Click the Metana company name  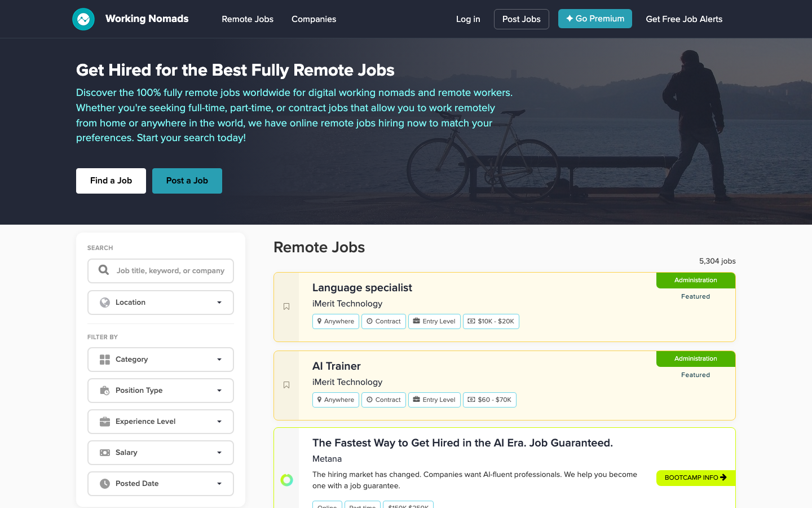tap(327, 459)
